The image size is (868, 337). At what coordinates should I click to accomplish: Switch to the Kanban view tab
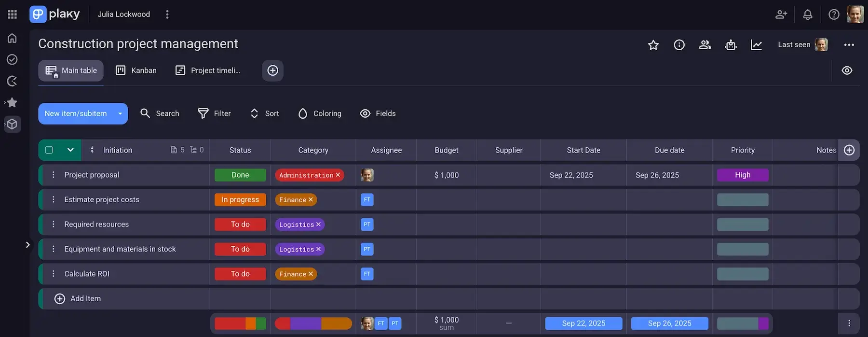click(136, 70)
